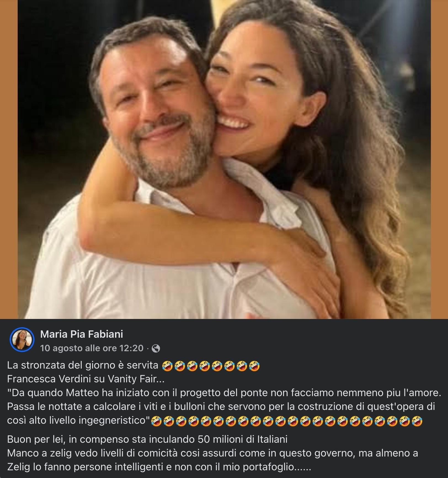Click the globe public-audience icon
This screenshot has height=478, width=448.
point(156,348)
